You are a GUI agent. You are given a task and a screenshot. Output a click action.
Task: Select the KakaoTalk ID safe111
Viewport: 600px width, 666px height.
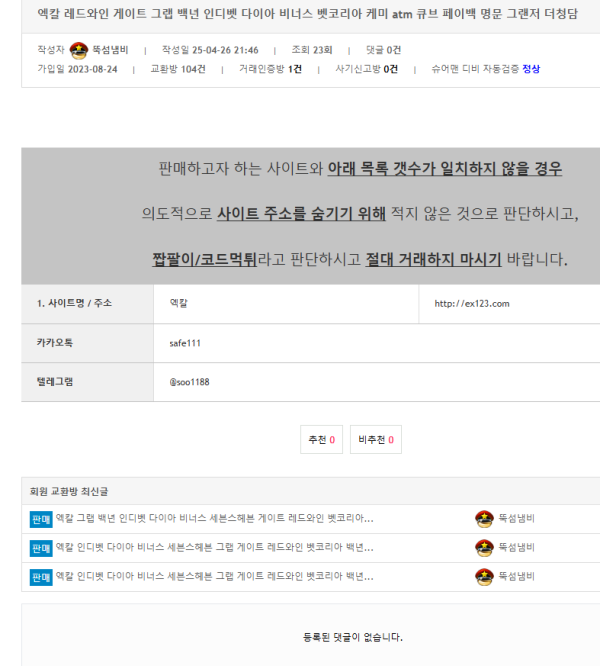[x=185, y=342]
